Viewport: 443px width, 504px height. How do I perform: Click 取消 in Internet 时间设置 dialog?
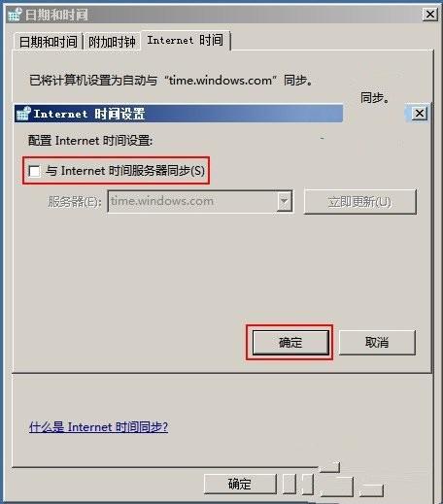(377, 342)
